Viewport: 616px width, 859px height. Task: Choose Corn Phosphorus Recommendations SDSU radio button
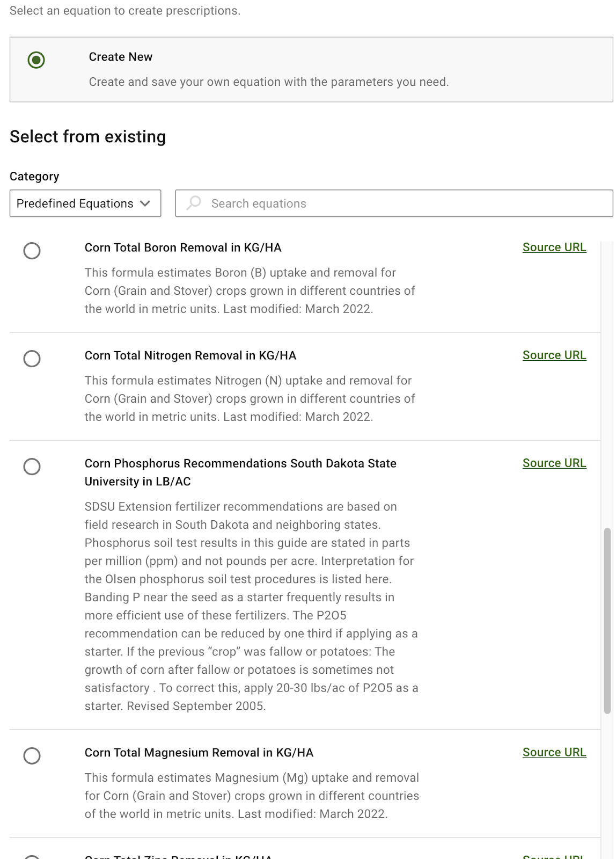[x=32, y=467]
